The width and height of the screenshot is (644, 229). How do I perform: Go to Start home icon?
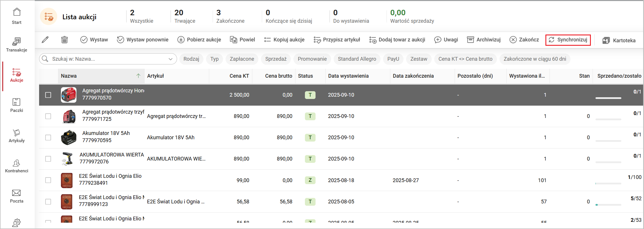point(17,16)
